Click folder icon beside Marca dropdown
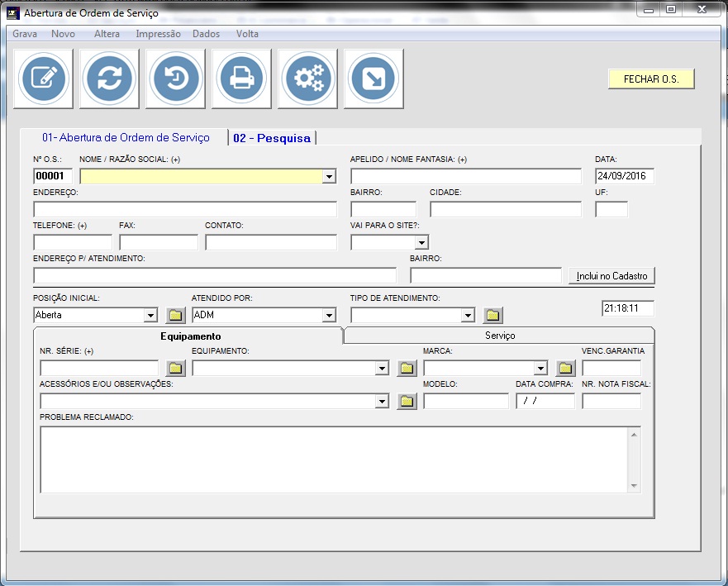Viewport: 728px width, 586px height. 565,368
